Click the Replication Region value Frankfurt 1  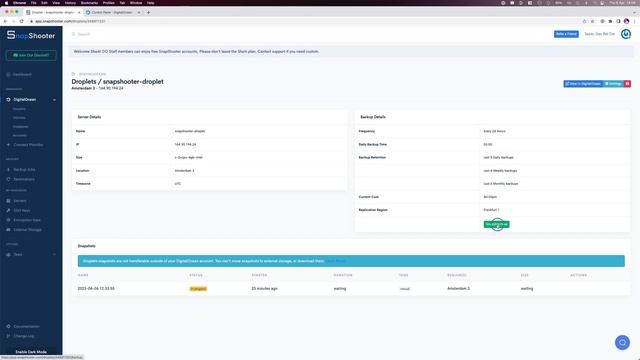pos(491,210)
